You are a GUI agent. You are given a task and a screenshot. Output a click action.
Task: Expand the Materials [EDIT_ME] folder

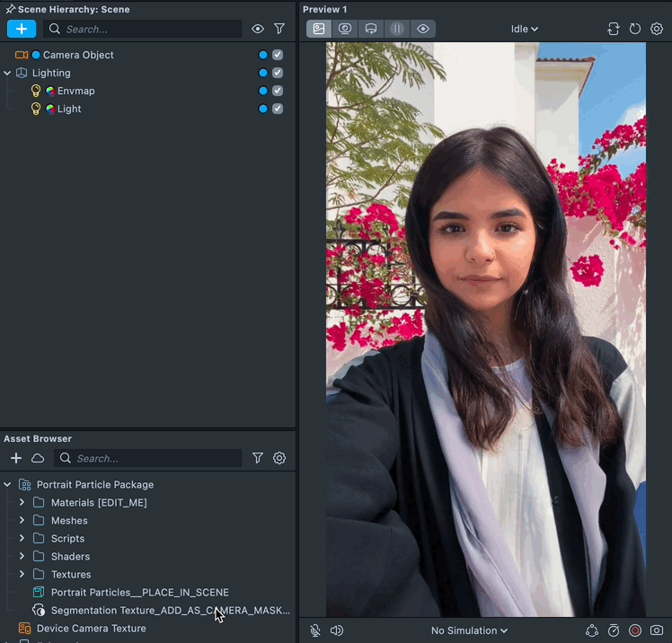pos(22,503)
